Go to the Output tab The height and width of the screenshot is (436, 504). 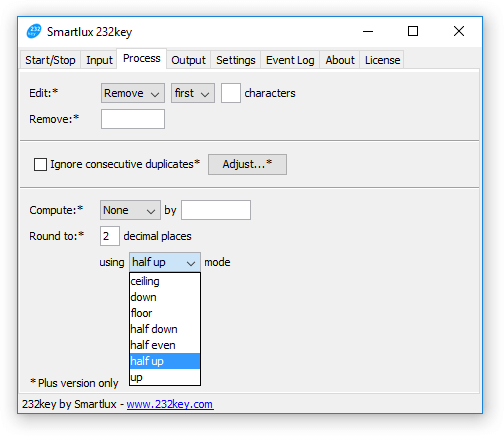pyautogui.click(x=188, y=60)
